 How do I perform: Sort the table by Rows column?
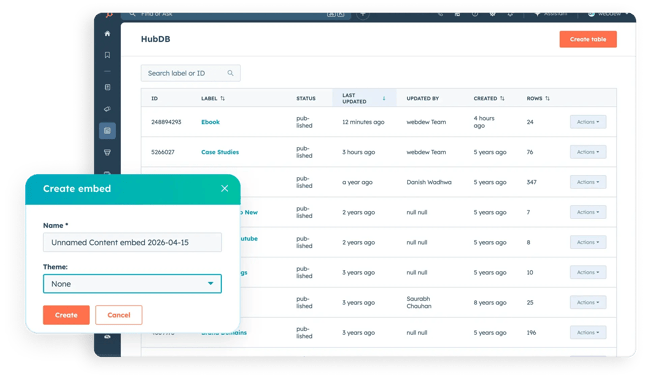[x=548, y=99]
